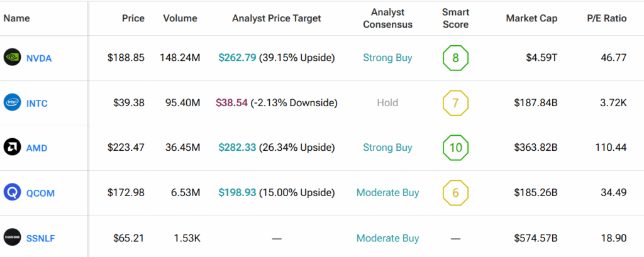
Task: Sort by the P/E Ratio column header
Action: click(x=606, y=18)
